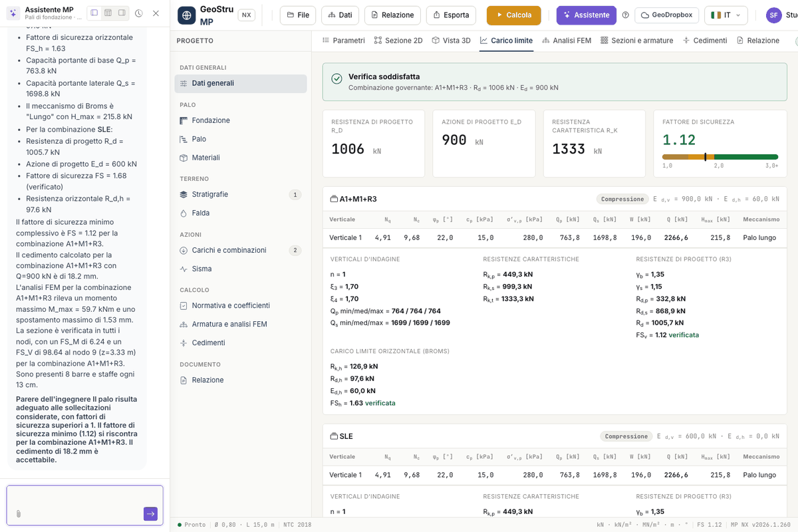Open the Sezioni e armature tab
The image size is (798, 532).
coord(636,41)
